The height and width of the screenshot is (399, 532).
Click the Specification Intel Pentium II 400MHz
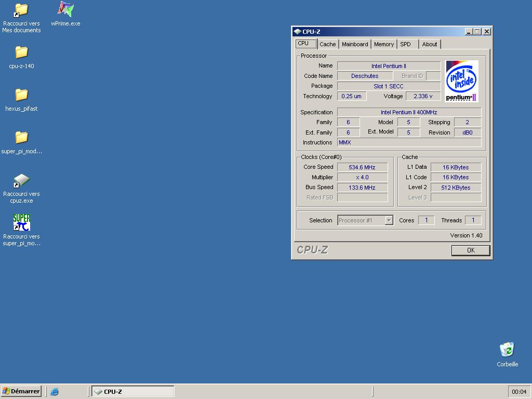coord(409,112)
